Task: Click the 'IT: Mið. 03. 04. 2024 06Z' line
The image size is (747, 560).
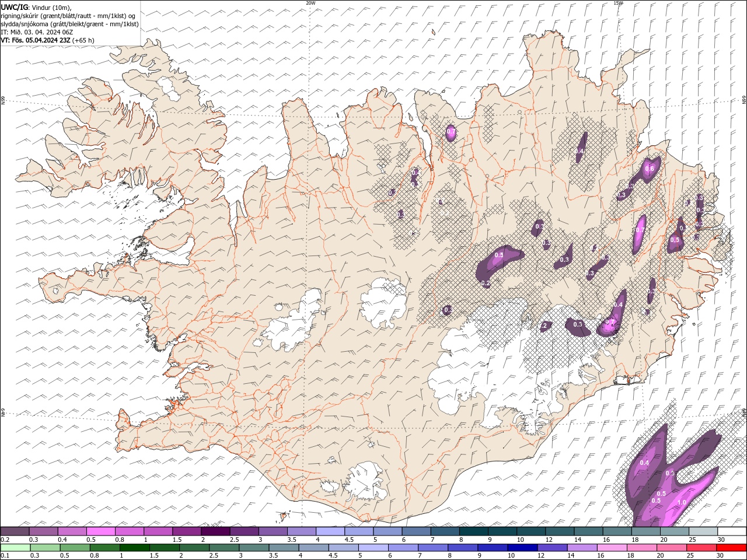Action: tap(37, 32)
